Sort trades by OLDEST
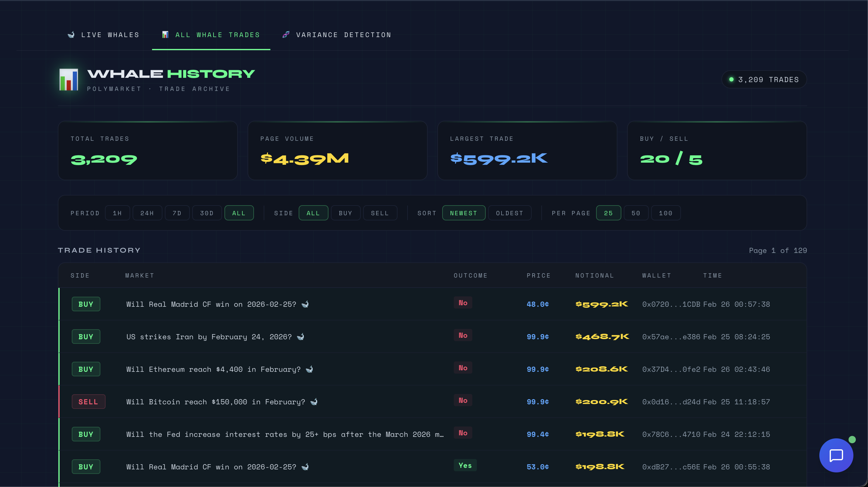 pyautogui.click(x=509, y=213)
